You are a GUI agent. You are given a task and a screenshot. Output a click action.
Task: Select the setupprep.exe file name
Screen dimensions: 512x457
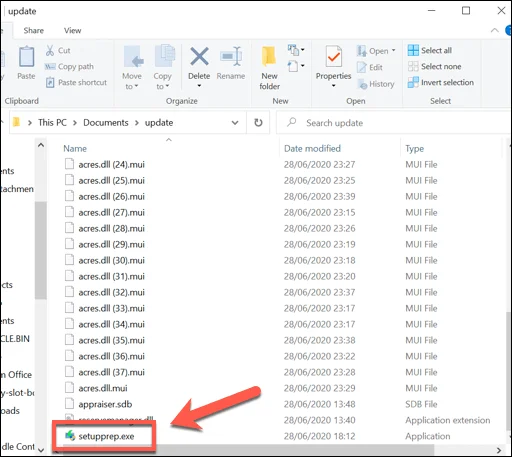click(x=106, y=436)
